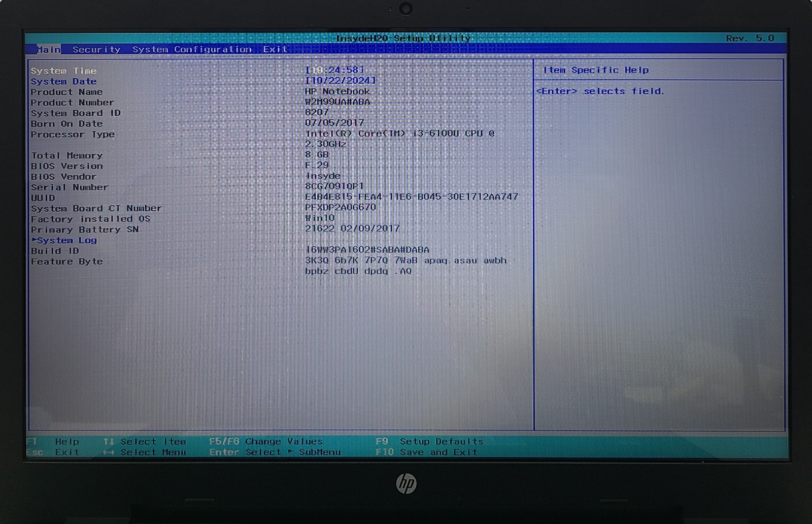
Task: Click the Processor Type label
Action: pyautogui.click(x=73, y=135)
